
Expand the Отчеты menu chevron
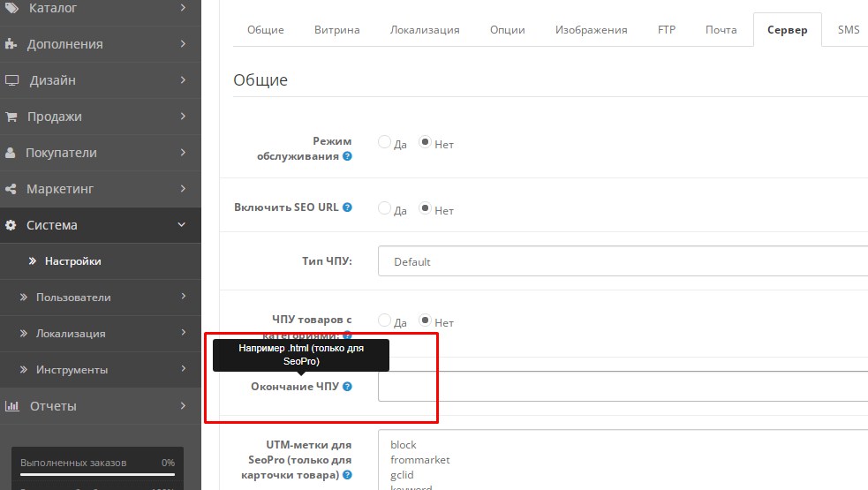click(x=184, y=406)
